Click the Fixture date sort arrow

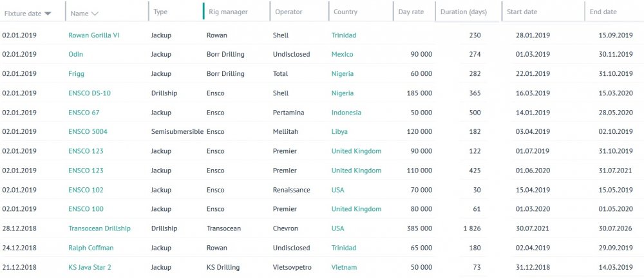tap(48, 13)
